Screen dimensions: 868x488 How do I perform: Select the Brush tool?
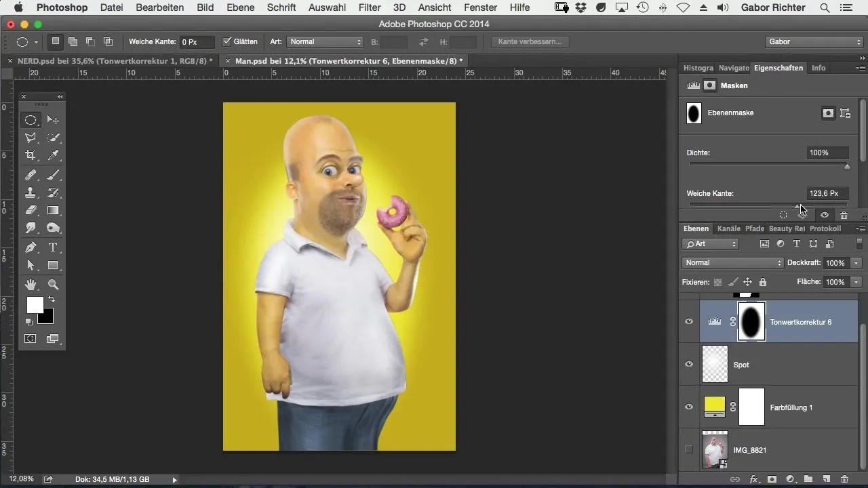pos(53,174)
